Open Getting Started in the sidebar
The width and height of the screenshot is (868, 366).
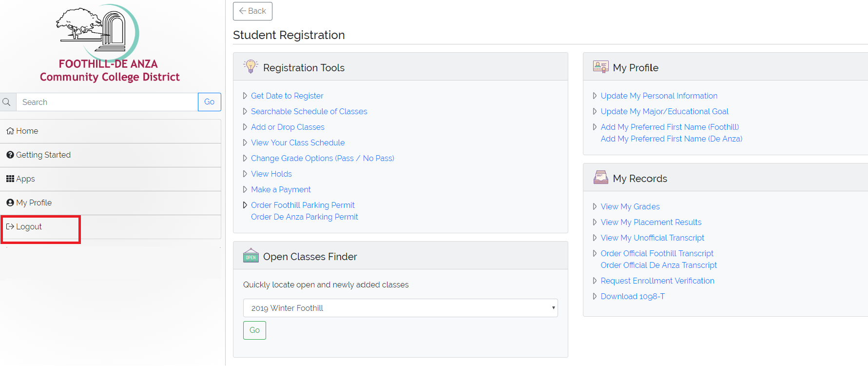111,155
